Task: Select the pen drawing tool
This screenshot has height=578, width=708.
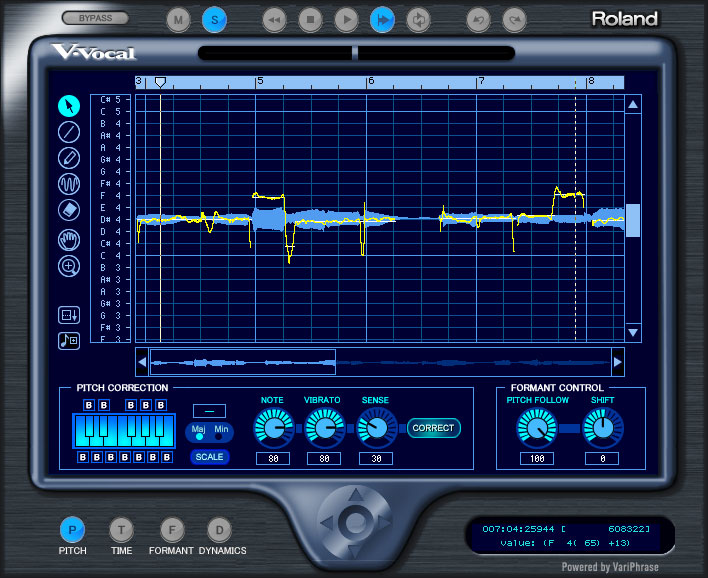Action: [x=69, y=158]
